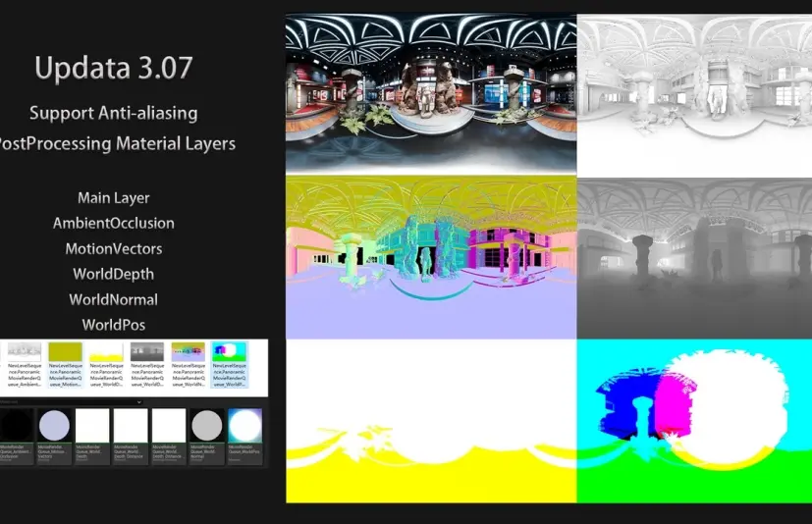The height and width of the screenshot is (524, 812).
Task: Click the white AmbientOcclusion panorama preview
Action: tap(694, 93)
